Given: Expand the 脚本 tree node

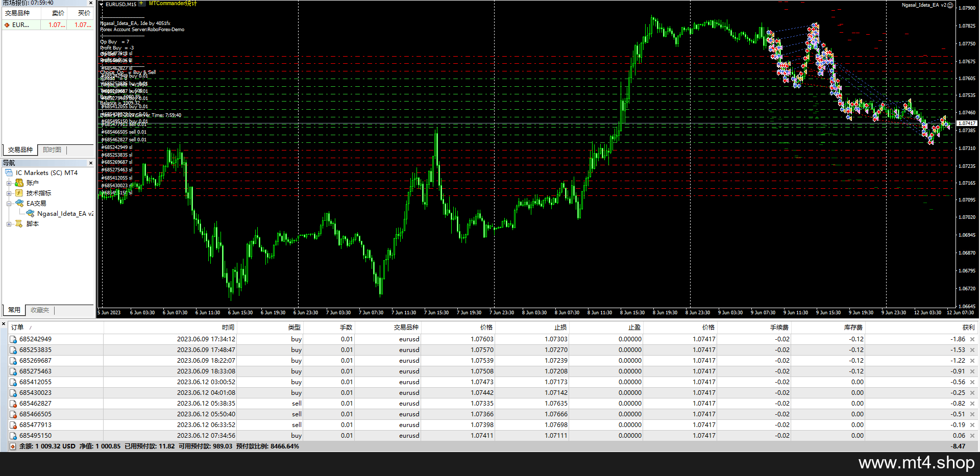Looking at the screenshot, I should coord(9,224).
